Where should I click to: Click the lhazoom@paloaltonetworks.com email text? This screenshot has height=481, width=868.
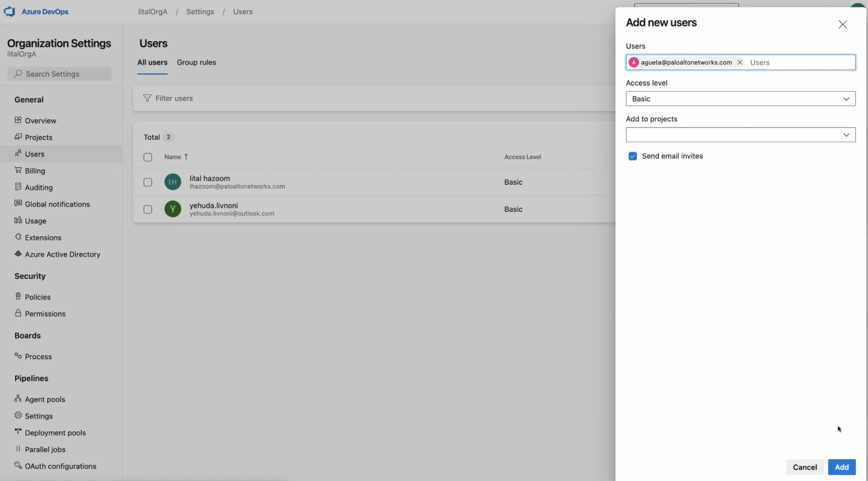pyautogui.click(x=237, y=187)
